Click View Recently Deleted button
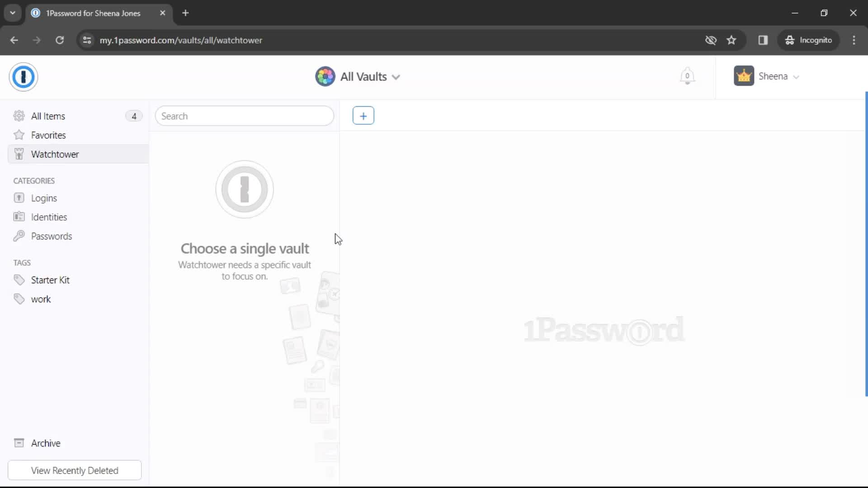Image resolution: width=868 pixels, height=488 pixels. point(75,470)
